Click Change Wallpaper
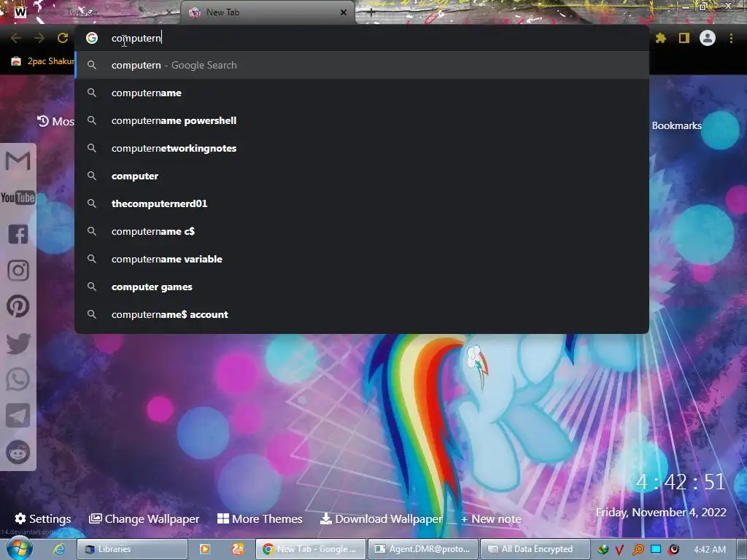 pos(144,518)
